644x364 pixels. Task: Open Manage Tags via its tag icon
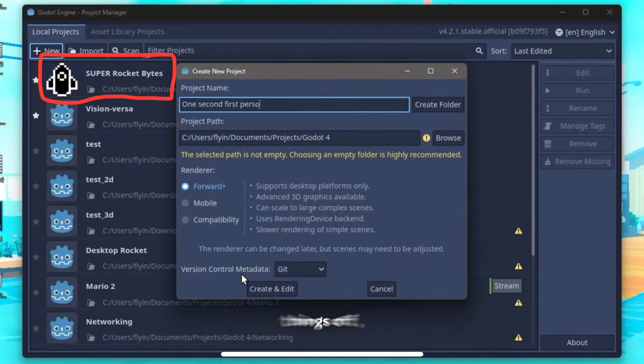point(548,126)
